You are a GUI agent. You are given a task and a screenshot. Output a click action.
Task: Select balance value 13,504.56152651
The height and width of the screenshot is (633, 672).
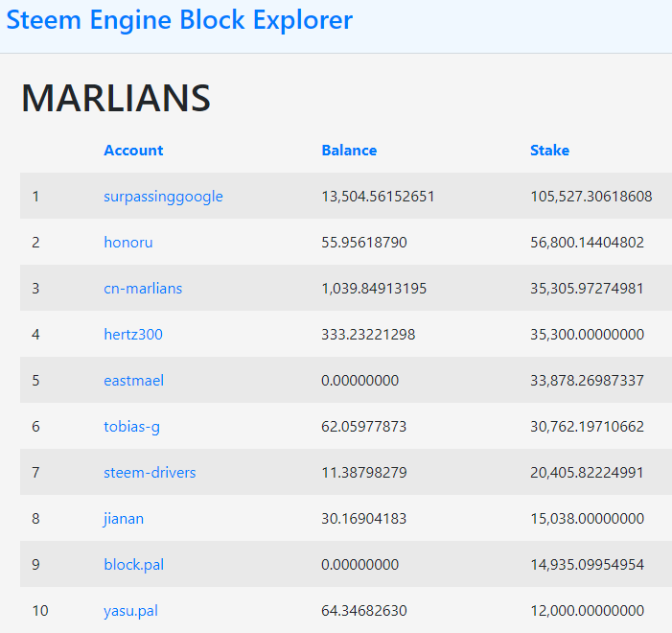click(378, 197)
